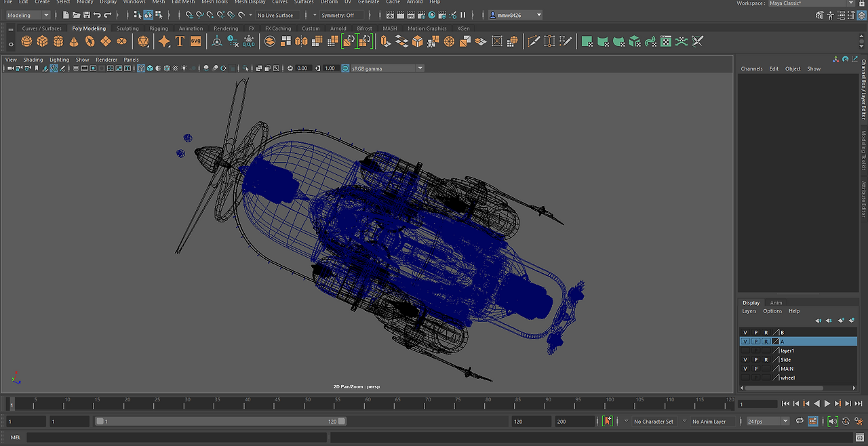The width and height of the screenshot is (868, 446).
Task: Click the Create New Empty Layer icon
Action: pyautogui.click(x=841, y=320)
